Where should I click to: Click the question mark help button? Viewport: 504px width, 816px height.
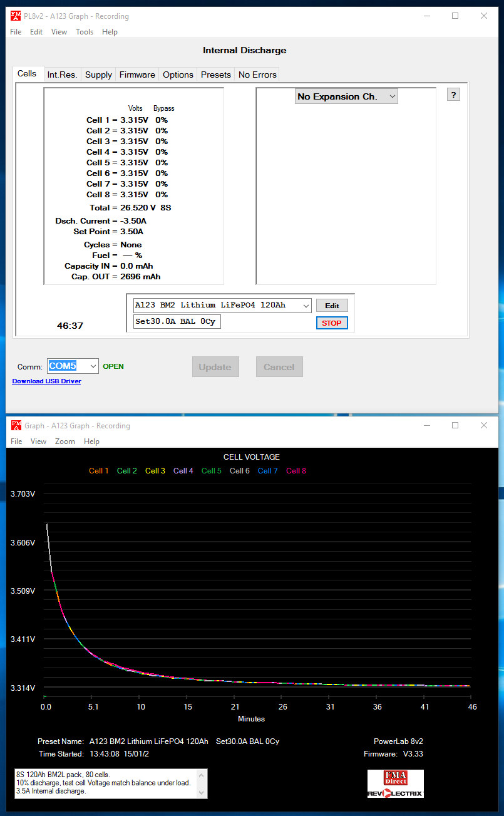click(454, 95)
